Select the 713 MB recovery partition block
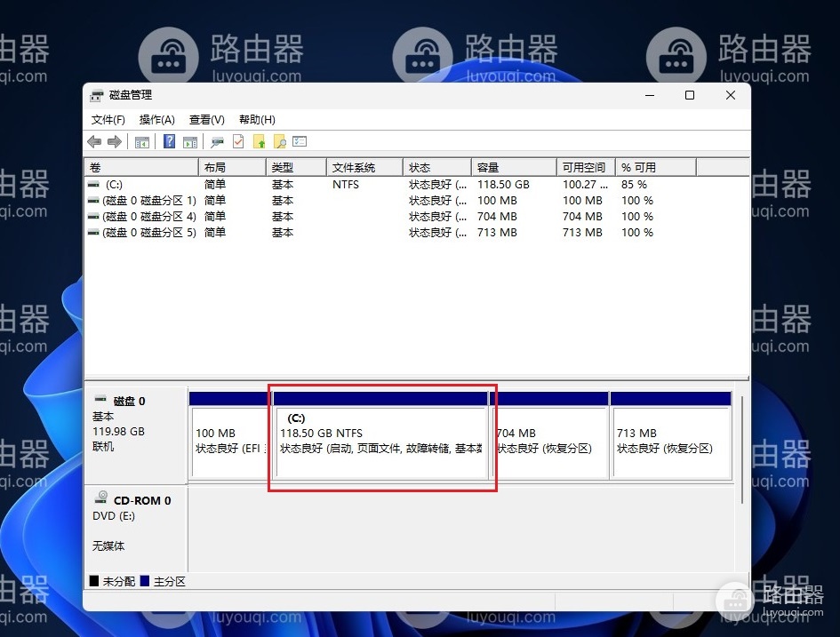 click(671, 435)
